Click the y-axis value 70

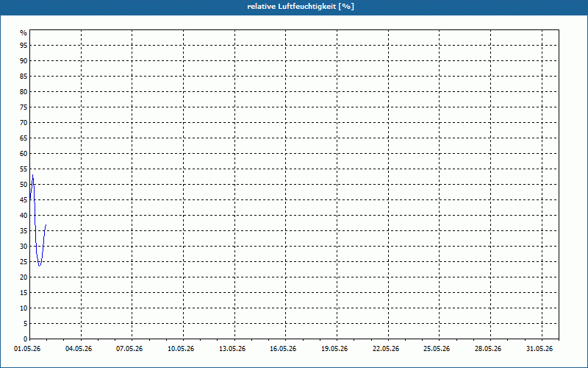pyautogui.click(x=24, y=123)
